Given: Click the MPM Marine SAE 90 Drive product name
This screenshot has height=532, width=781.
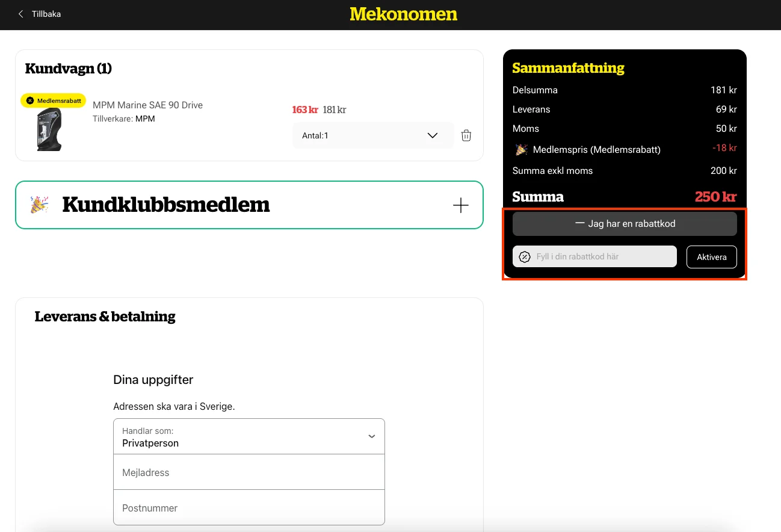Looking at the screenshot, I should [x=147, y=105].
